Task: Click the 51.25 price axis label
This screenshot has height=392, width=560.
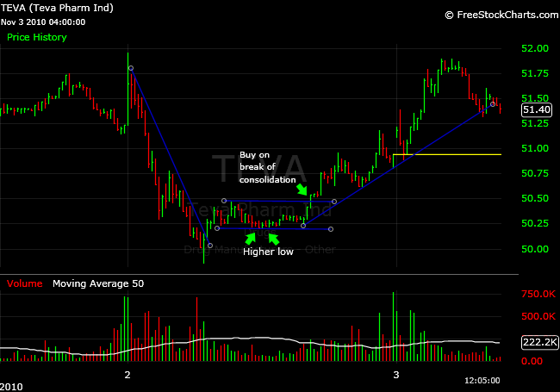Action: click(x=535, y=123)
